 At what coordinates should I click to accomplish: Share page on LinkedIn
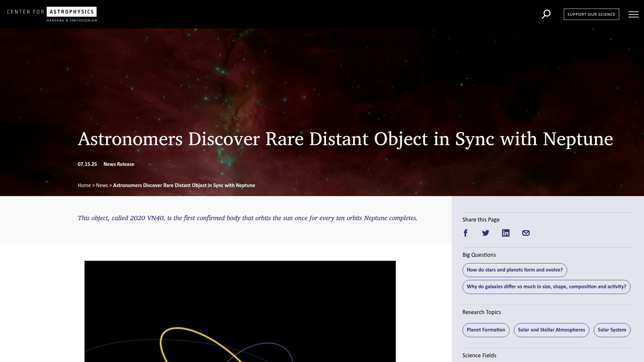coord(506,233)
